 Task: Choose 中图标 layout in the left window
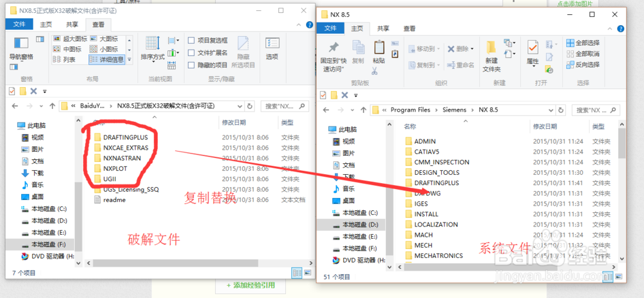[x=68, y=50]
